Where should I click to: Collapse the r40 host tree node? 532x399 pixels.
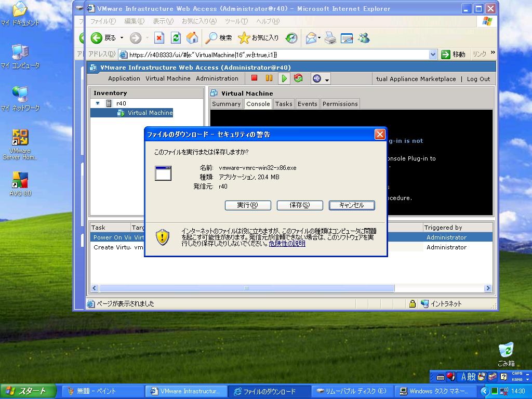pos(98,103)
